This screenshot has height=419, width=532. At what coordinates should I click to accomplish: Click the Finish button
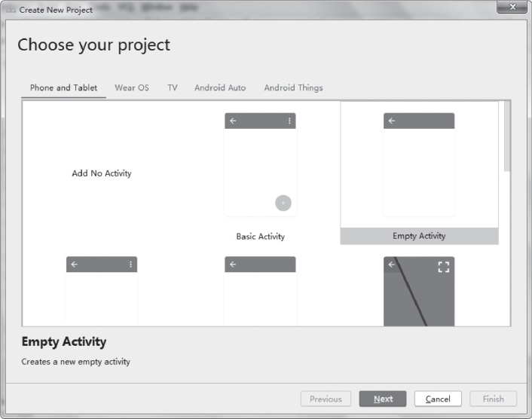494,399
